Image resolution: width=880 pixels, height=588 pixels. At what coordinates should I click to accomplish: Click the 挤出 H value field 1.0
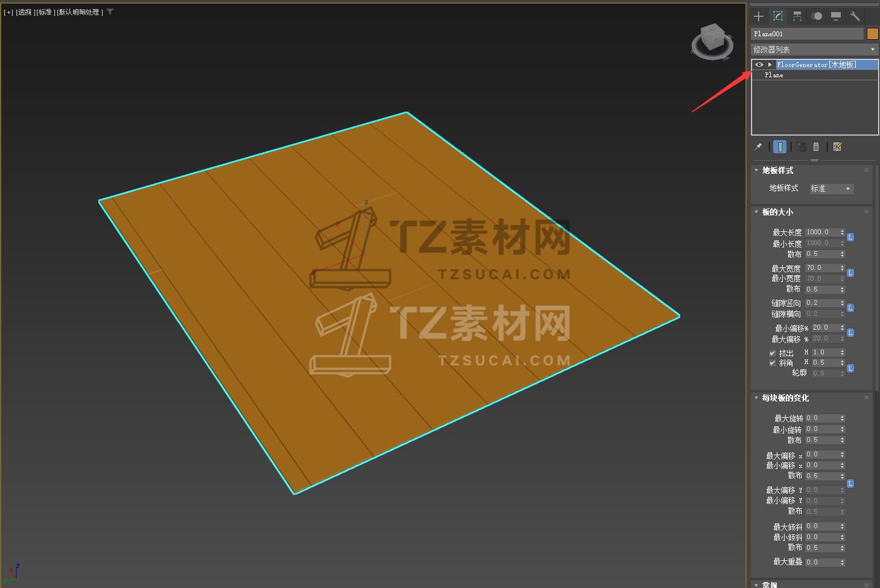[825, 353]
